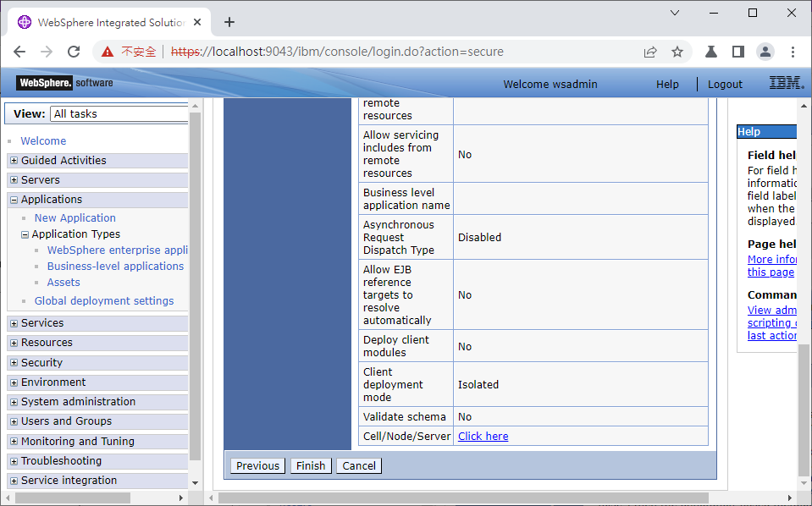The height and width of the screenshot is (506, 812).
Task: Expand the Environment section
Action: 14,382
